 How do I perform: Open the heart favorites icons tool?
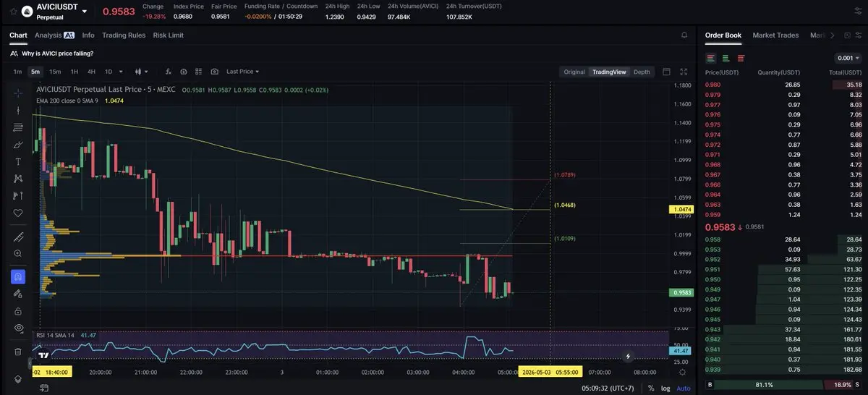click(18, 213)
